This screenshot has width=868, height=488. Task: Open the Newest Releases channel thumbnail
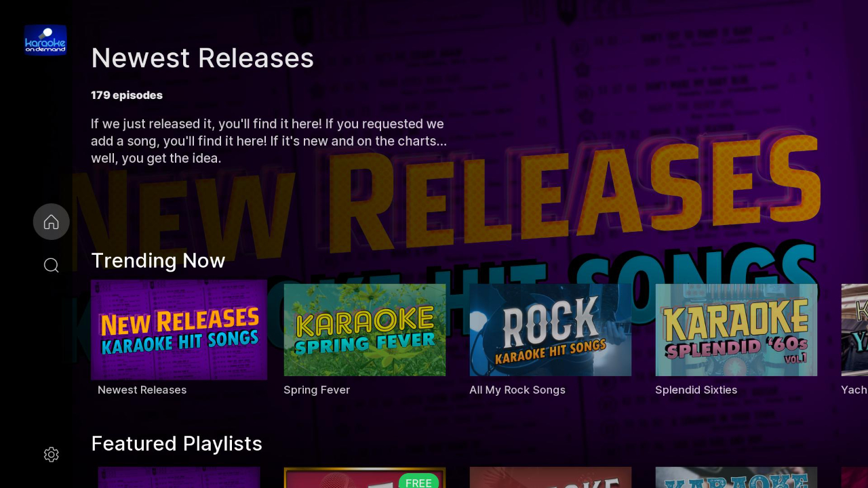pos(178,329)
